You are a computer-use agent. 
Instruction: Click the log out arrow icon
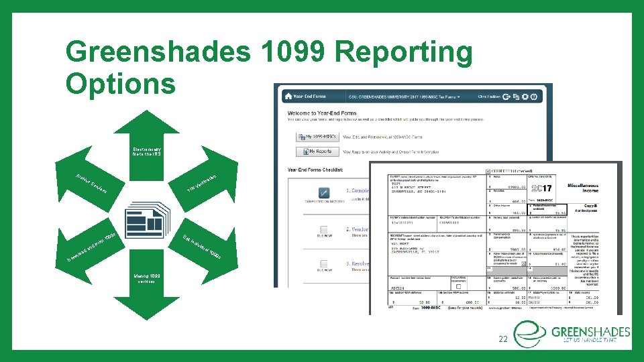tap(506, 97)
